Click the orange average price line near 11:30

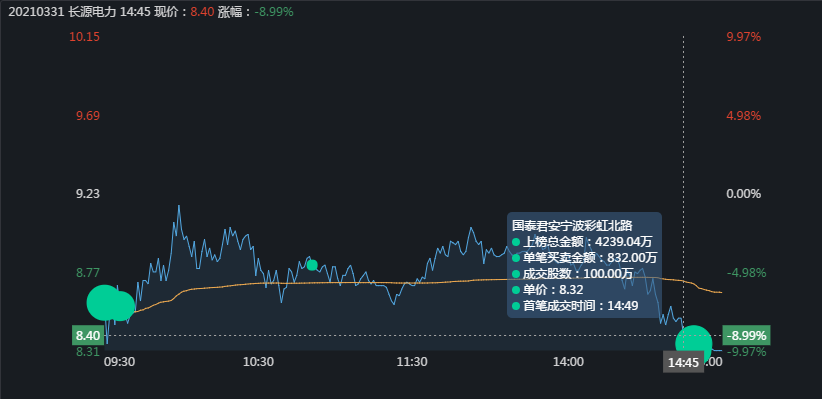click(x=412, y=283)
